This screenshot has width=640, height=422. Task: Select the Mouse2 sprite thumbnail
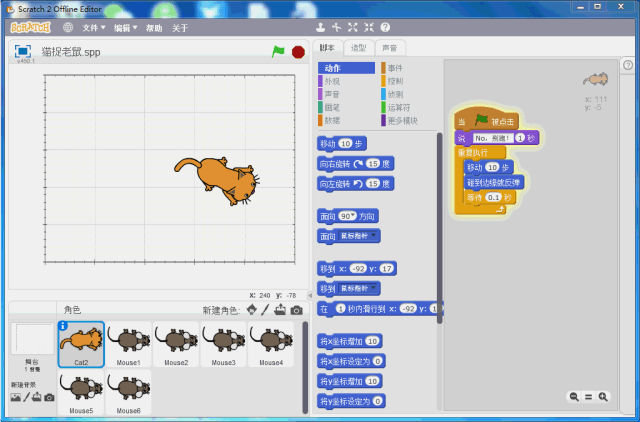[176, 344]
